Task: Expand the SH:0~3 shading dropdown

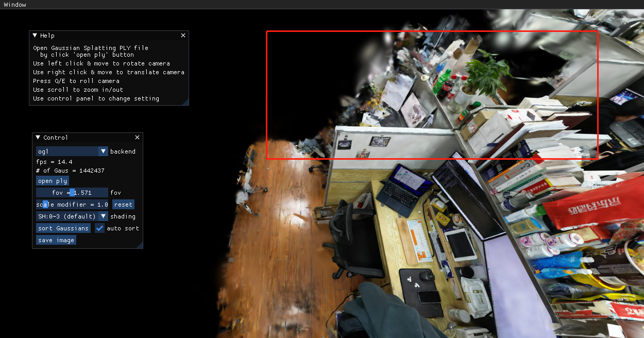Action: [72, 216]
